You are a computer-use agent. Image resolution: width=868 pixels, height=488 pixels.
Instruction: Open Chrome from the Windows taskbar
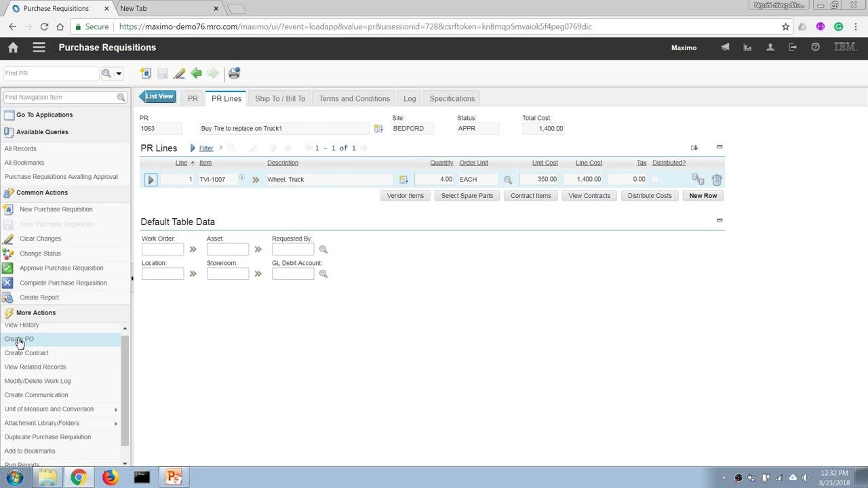pyautogui.click(x=79, y=477)
